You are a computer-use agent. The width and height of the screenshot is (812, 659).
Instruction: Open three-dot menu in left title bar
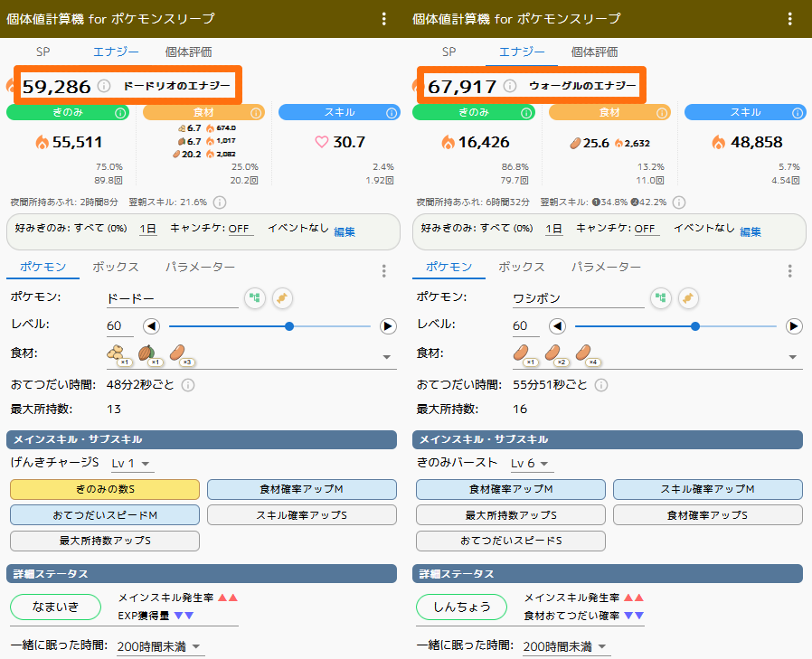click(384, 19)
